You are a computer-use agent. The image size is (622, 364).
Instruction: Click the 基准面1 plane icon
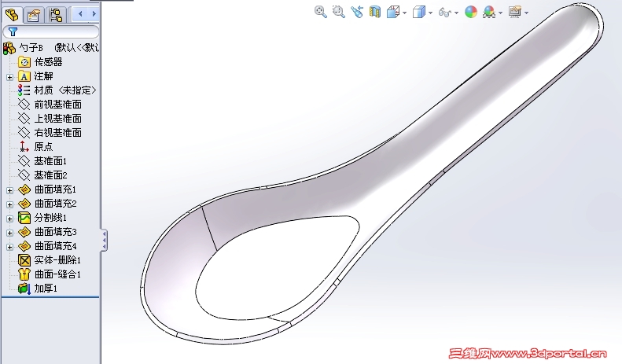(24, 161)
